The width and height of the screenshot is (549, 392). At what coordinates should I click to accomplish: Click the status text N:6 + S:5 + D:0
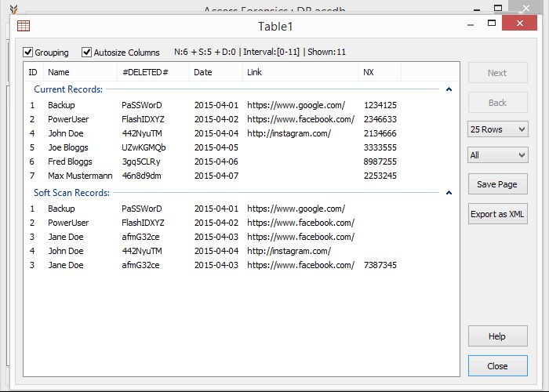point(205,52)
